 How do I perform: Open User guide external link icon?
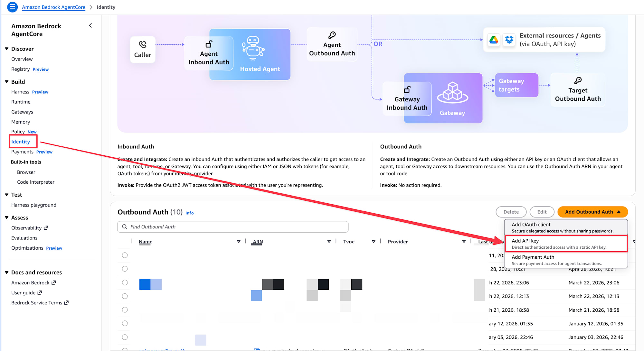click(x=40, y=292)
